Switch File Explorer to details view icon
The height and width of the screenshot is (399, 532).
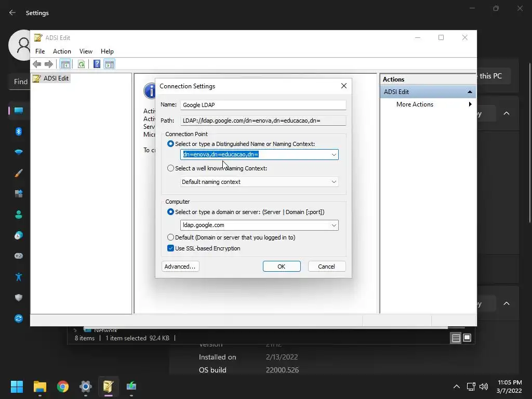pyautogui.click(x=456, y=338)
